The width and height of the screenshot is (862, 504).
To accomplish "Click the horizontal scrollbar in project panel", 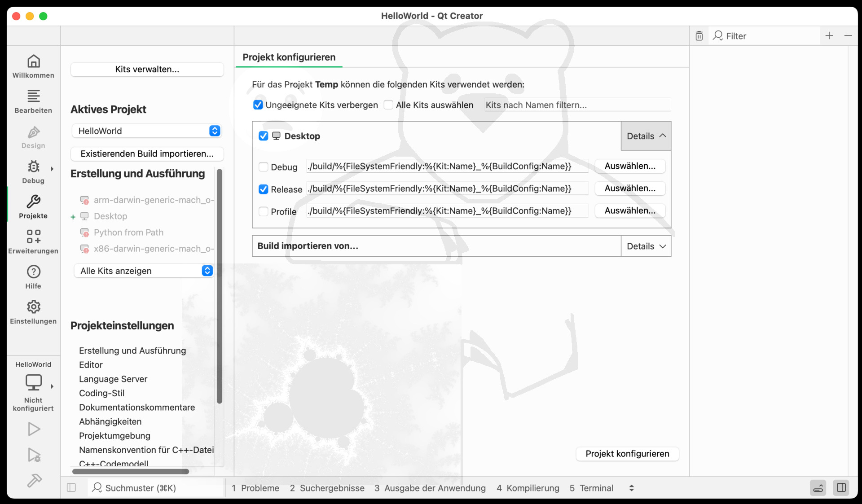I will click(x=131, y=471).
